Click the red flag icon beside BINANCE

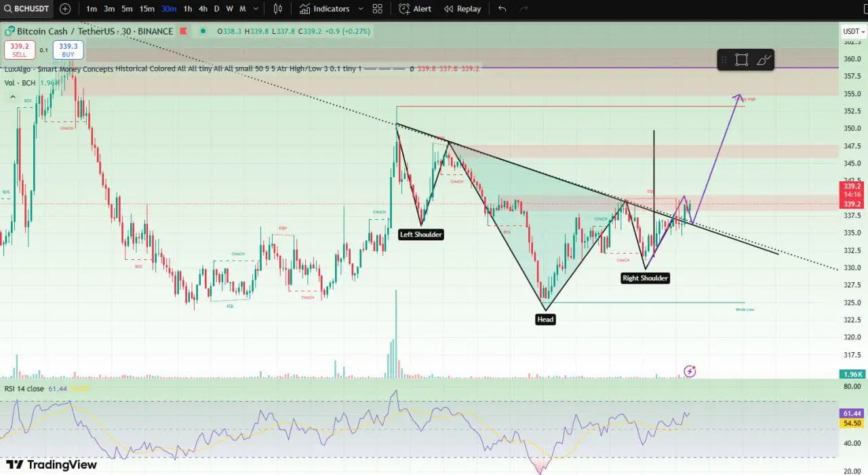[x=184, y=31]
